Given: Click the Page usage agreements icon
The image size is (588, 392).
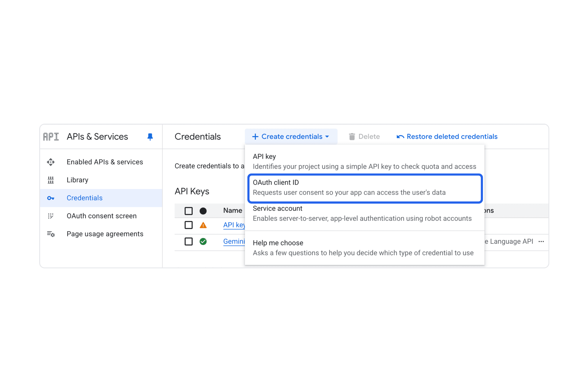Looking at the screenshot, I should [x=51, y=234].
